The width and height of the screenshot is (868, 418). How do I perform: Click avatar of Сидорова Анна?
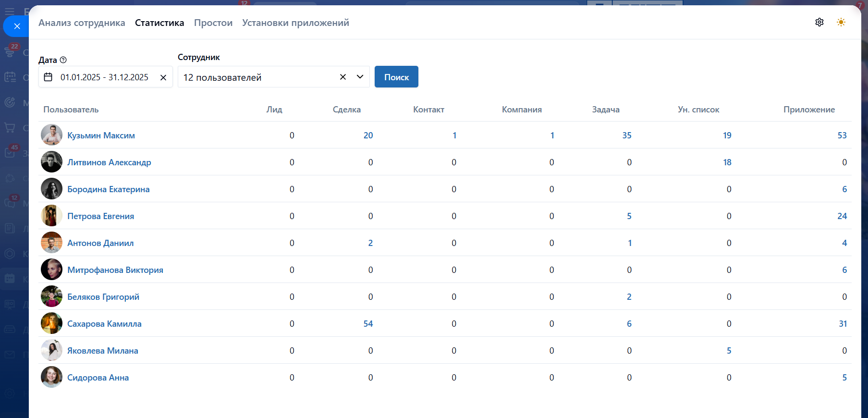click(x=51, y=377)
